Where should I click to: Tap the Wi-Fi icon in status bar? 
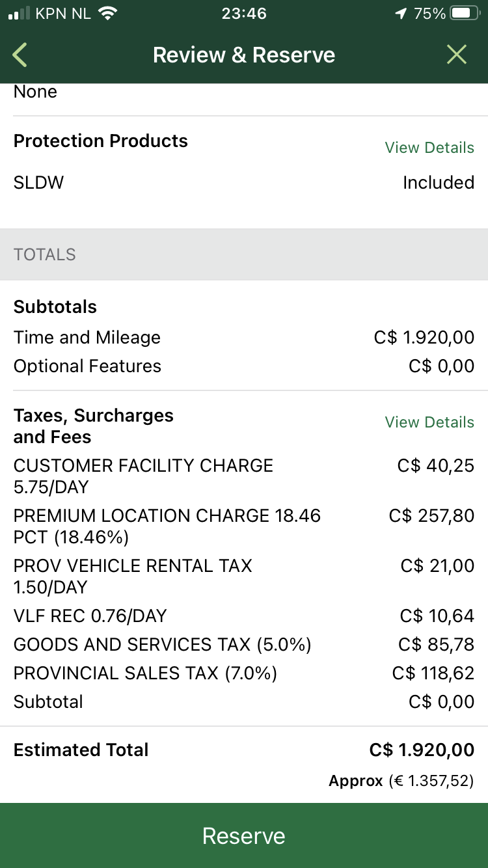(x=108, y=14)
